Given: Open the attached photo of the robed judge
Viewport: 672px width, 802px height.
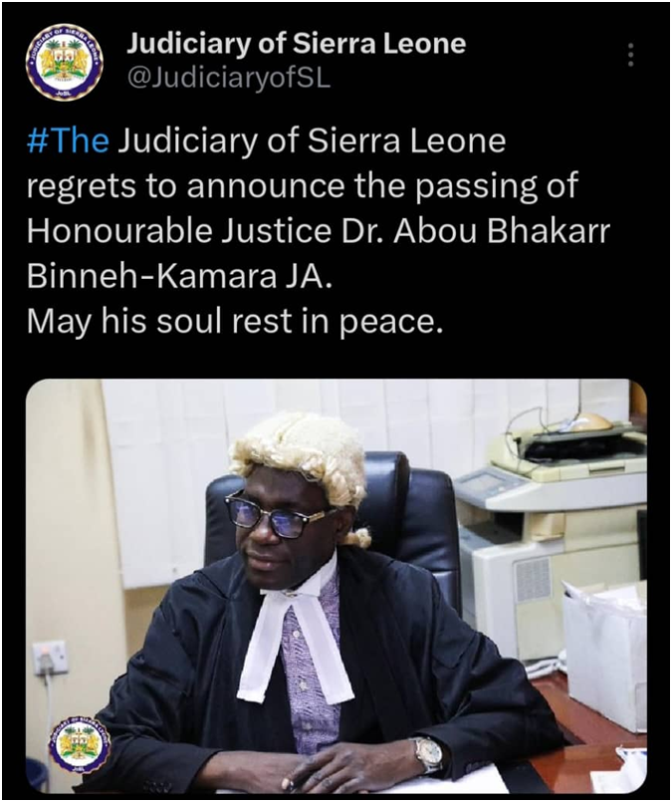Looking at the screenshot, I should coord(336,586).
